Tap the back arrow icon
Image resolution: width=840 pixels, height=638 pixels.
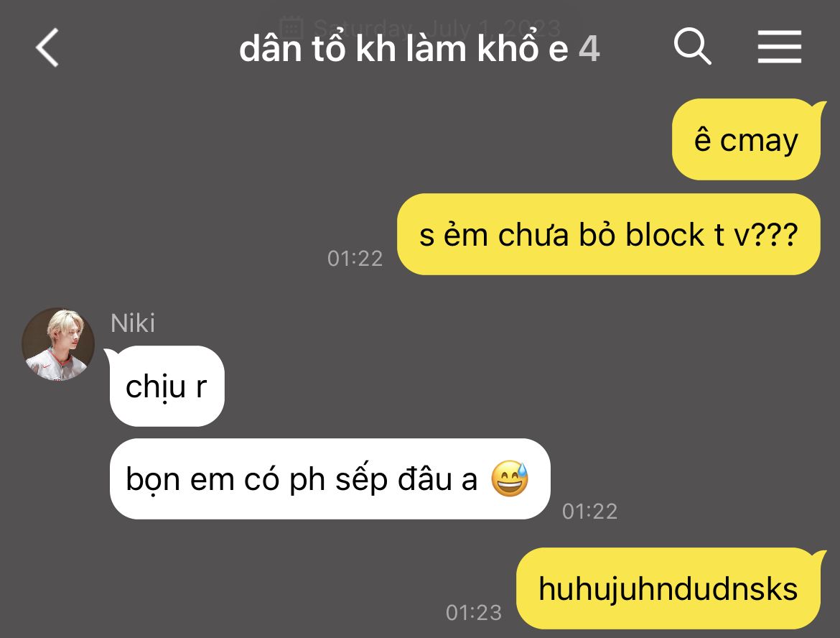pos(47,47)
